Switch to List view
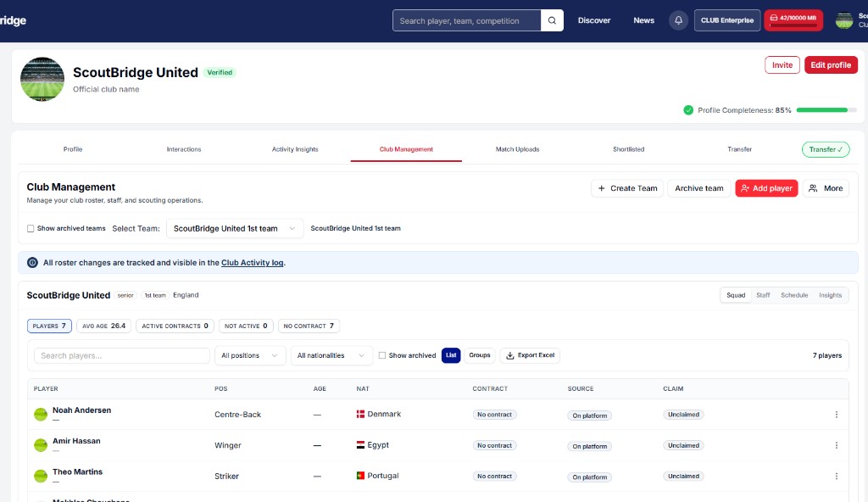 pos(451,355)
